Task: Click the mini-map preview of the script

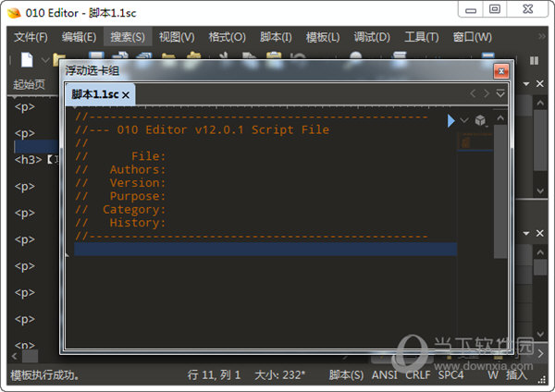Action: (x=475, y=141)
